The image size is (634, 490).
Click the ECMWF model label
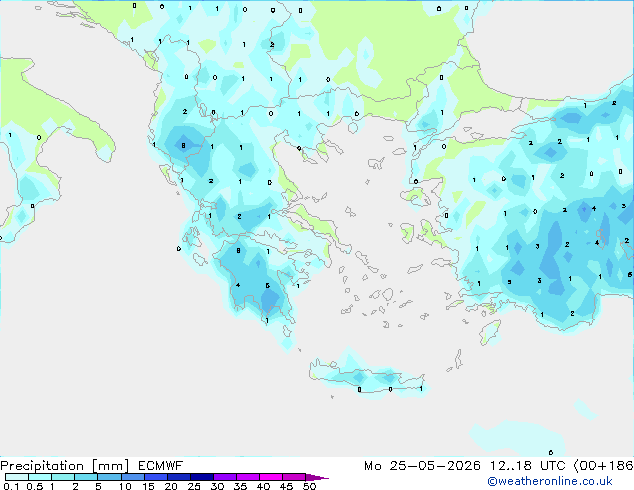point(161,466)
